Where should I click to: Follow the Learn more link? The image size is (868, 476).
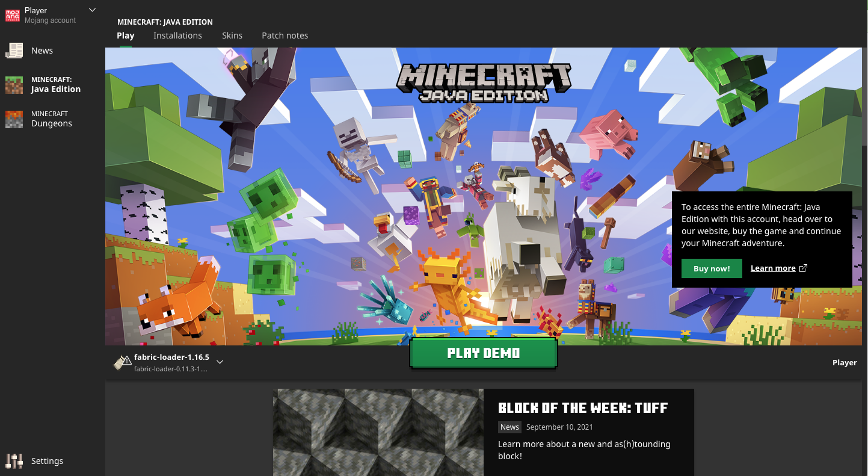[773, 268]
